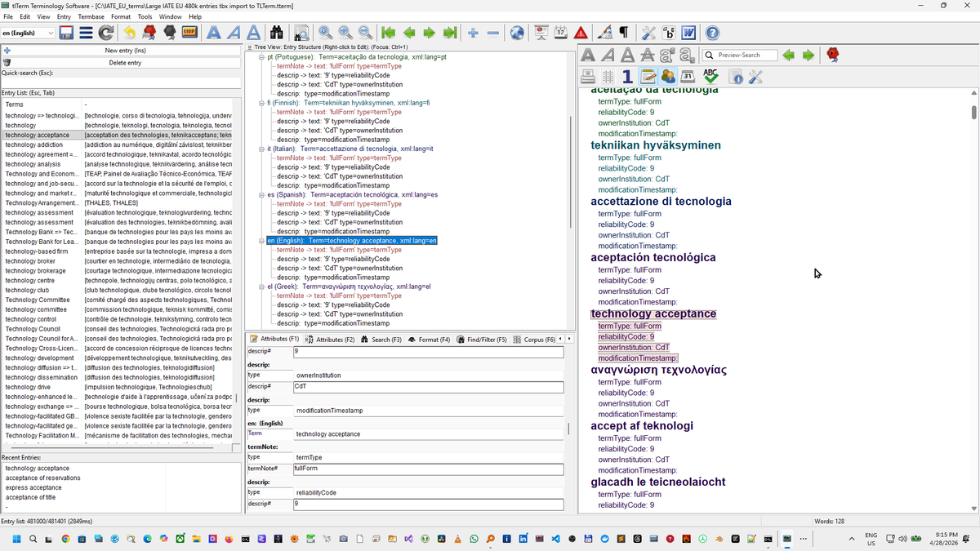Image resolution: width=980 pixels, height=551 pixels.
Task: Open Help with the question mark icon
Action: [x=712, y=33]
